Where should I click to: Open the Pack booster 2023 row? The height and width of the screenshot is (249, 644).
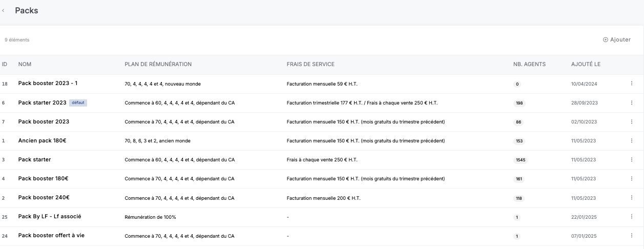[x=44, y=122]
